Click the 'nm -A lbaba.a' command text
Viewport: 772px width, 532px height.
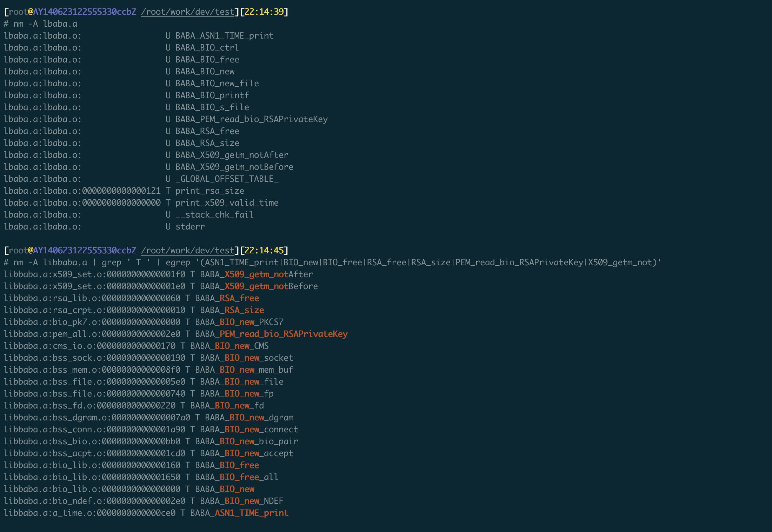click(x=45, y=24)
